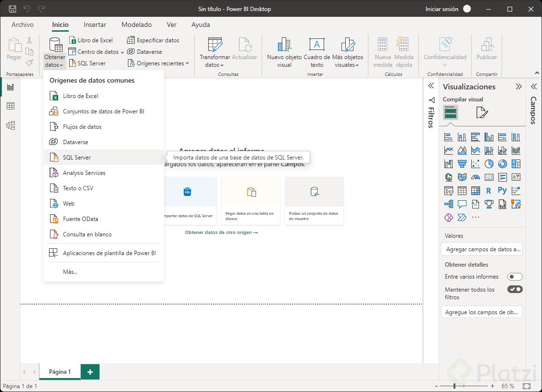Click Especificar datos in ribbon
Screen dimensions: 542x392
click(x=153, y=40)
